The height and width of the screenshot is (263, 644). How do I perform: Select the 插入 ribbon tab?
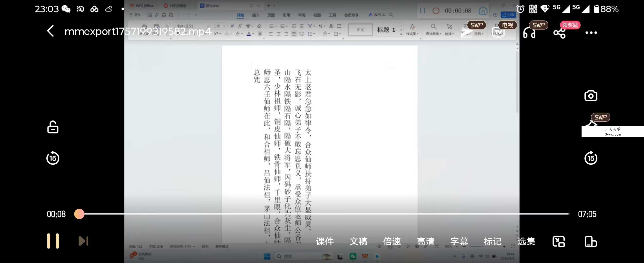point(255,15)
